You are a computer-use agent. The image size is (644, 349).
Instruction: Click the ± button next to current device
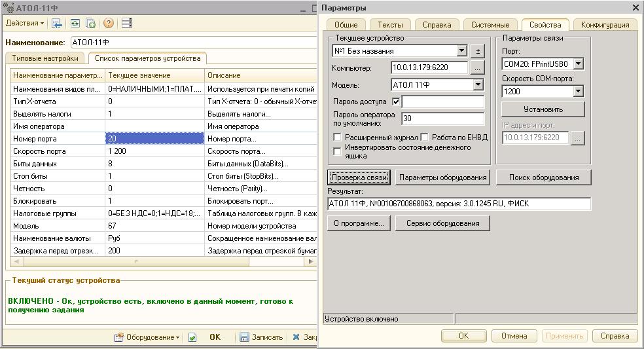478,51
